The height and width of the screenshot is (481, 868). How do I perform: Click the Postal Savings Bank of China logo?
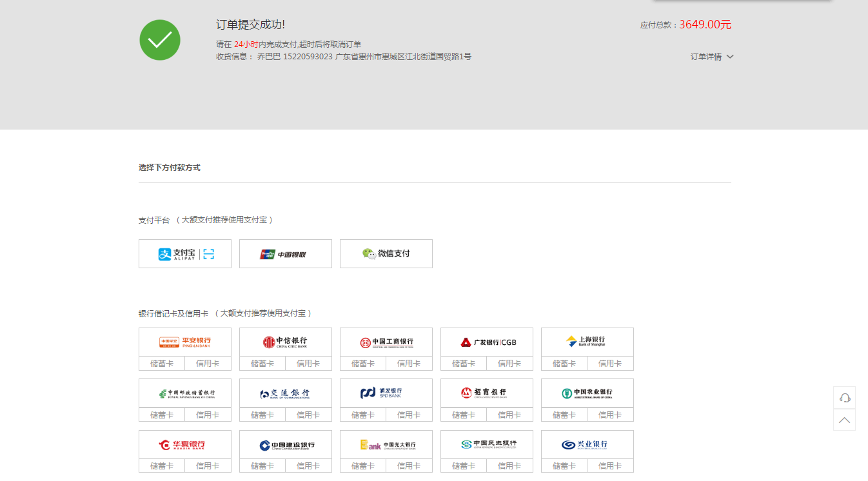pos(185,393)
